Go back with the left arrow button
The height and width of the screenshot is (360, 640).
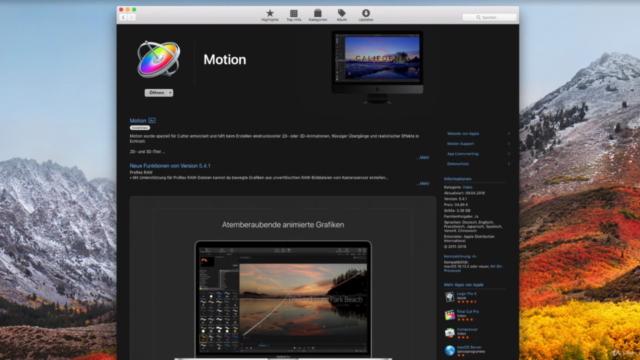123,17
